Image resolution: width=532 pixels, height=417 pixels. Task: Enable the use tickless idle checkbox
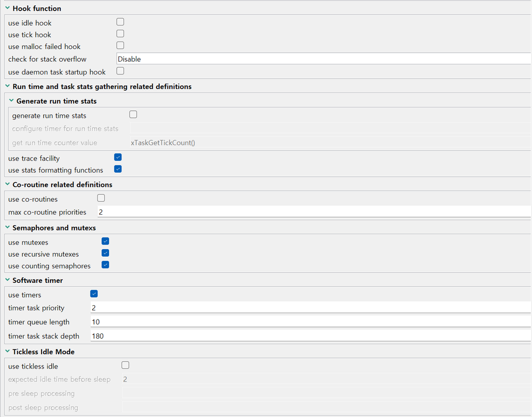126,365
